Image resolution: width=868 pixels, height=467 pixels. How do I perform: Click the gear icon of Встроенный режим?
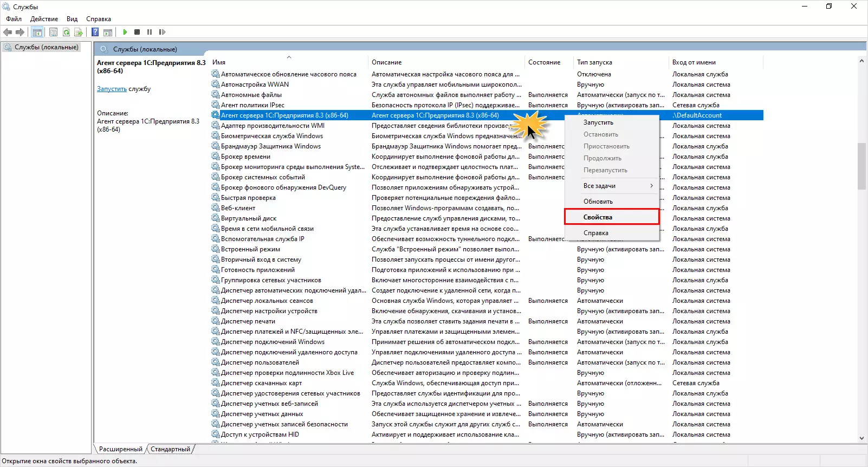216,249
